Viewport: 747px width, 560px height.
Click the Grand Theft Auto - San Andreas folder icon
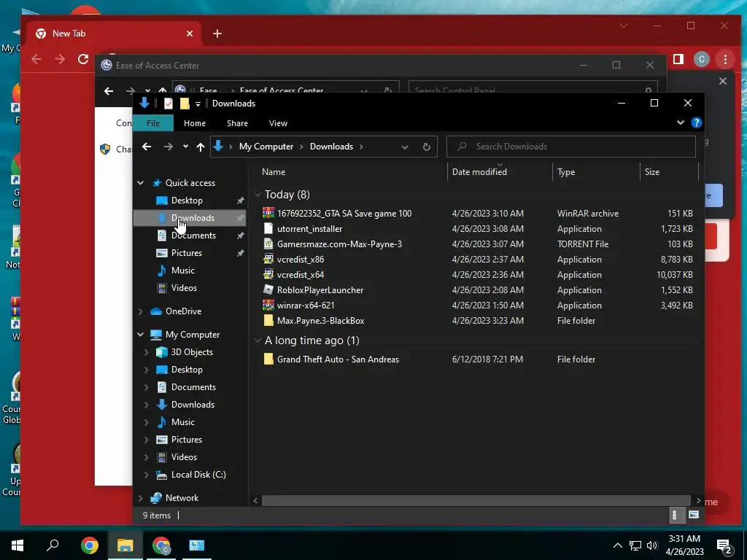(x=268, y=359)
